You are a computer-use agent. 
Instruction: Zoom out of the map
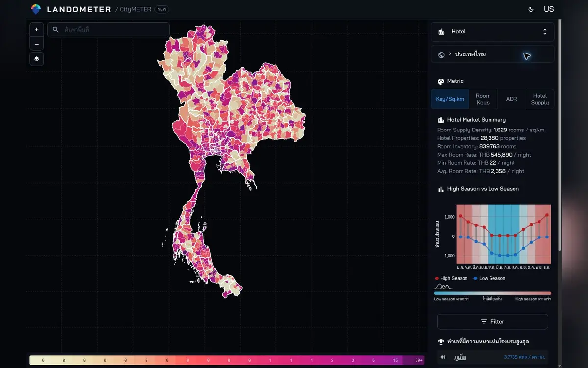[37, 44]
